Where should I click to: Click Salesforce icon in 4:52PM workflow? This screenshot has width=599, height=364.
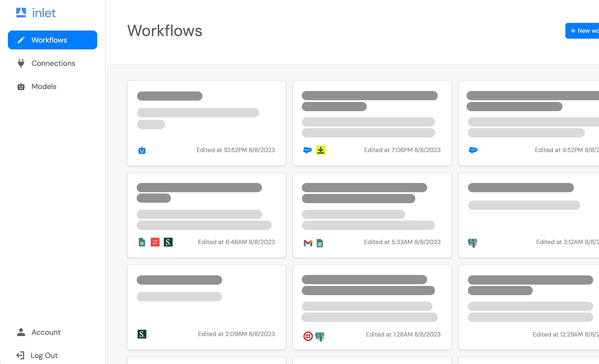tap(473, 150)
